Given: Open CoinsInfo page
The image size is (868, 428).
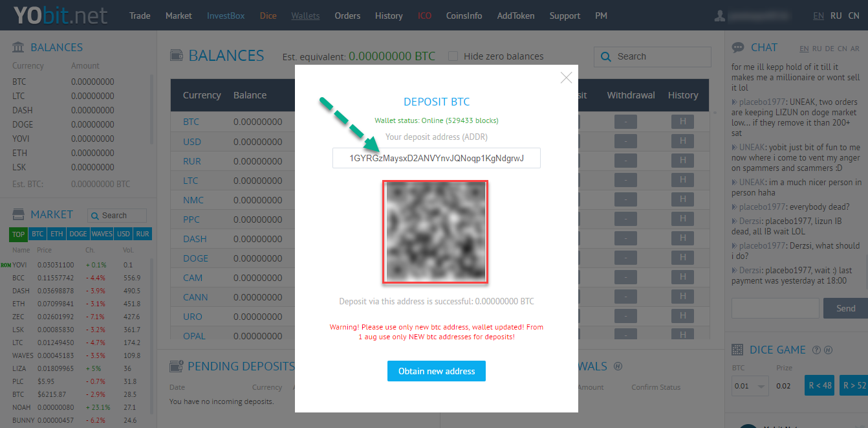Looking at the screenshot, I should [464, 16].
